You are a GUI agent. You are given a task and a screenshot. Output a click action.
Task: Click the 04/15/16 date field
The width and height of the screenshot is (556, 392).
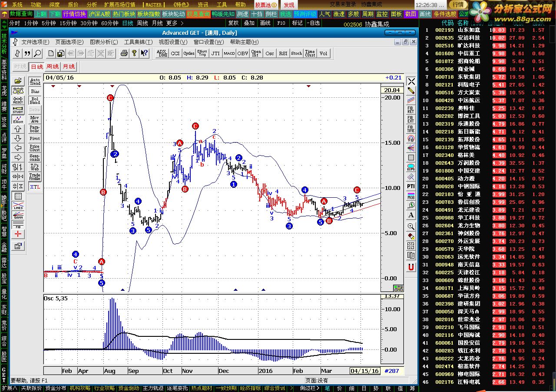[x=365, y=371]
